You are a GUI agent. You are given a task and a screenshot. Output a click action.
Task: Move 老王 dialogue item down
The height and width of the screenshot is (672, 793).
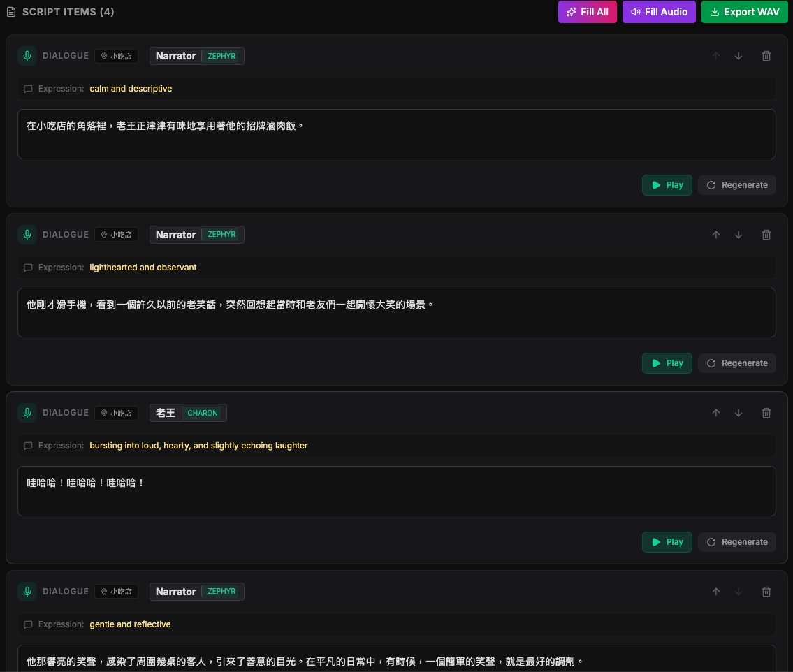click(739, 413)
